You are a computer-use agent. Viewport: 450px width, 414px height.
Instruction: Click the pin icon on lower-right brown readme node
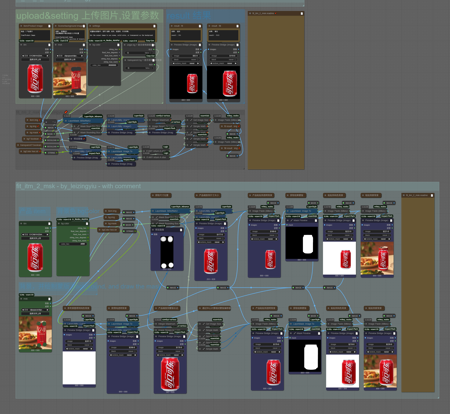click(x=432, y=195)
